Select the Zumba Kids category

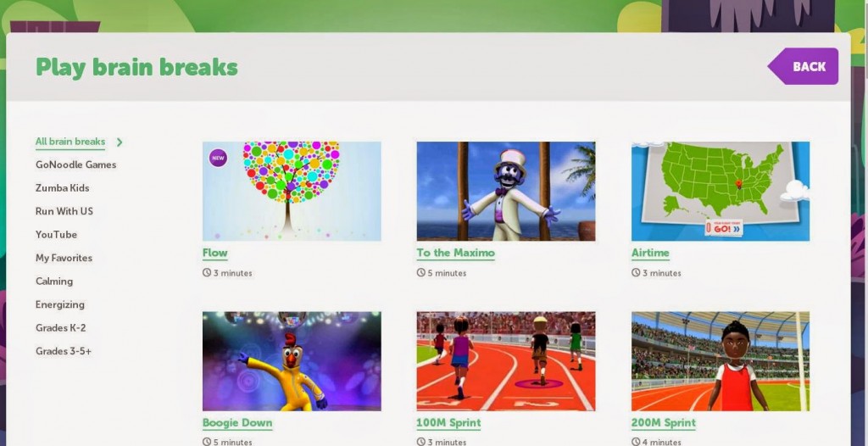pyautogui.click(x=63, y=188)
